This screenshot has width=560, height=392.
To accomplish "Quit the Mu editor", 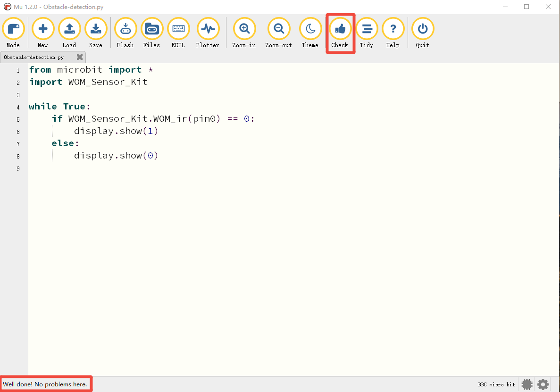I will click(x=423, y=29).
